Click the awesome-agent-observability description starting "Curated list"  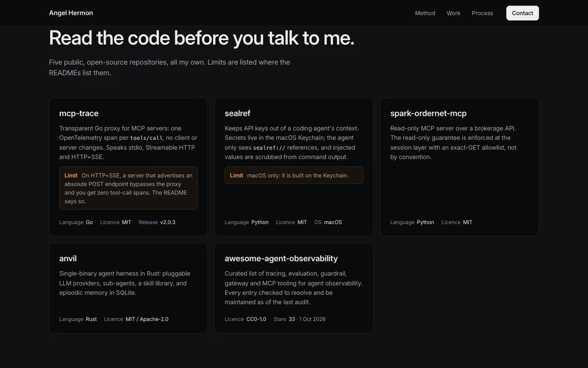(294, 288)
